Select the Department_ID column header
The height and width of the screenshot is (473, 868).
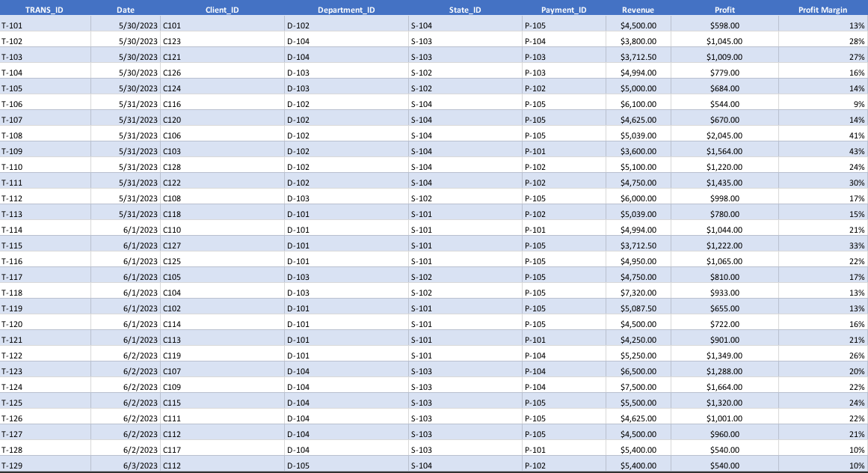[x=346, y=10]
